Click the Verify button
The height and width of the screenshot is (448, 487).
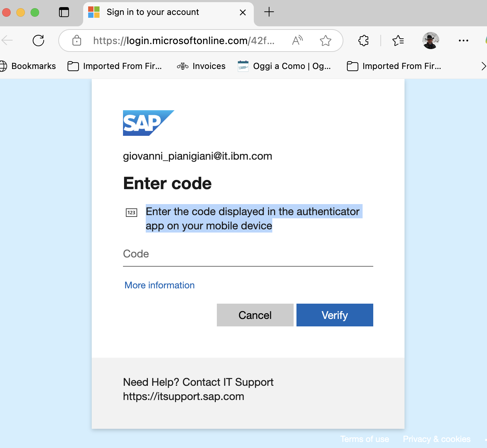coord(335,315)
